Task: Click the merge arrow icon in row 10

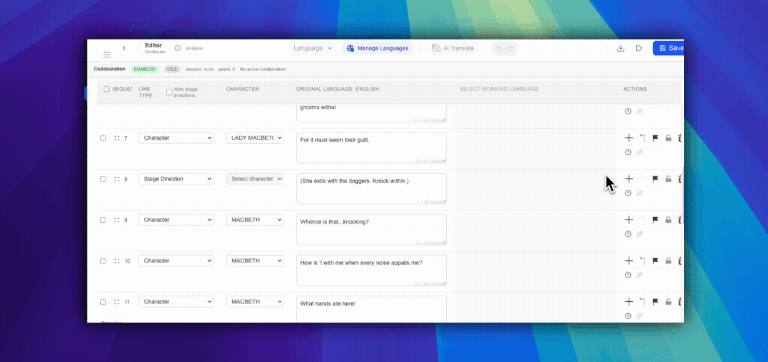Action: coord(642,261)
